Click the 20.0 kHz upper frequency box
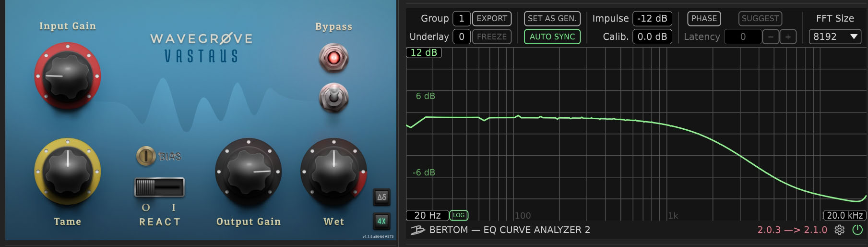Screen dimensions: 868x247 845,215
